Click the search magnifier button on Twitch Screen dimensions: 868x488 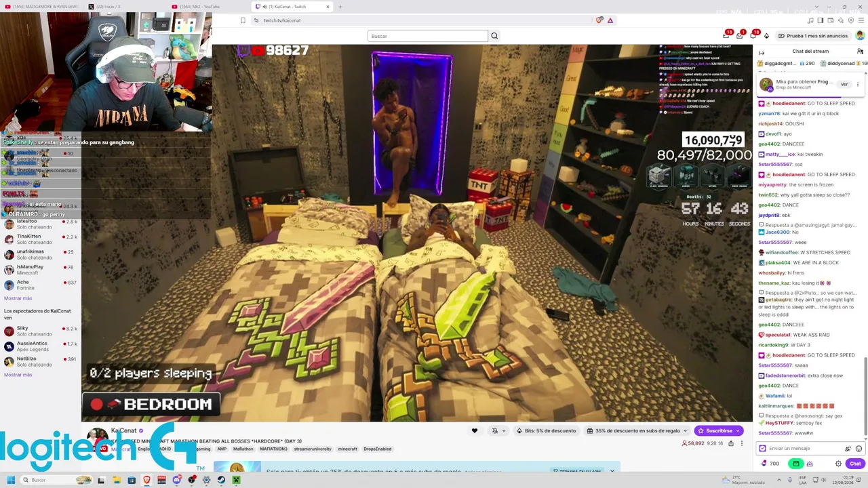pos(494,36)
